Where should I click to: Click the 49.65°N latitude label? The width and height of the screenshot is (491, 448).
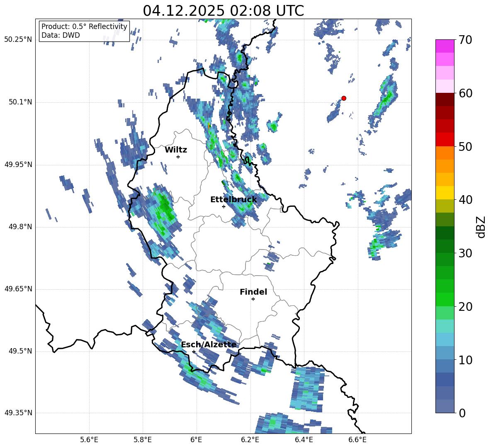click(x=18, y=289)
